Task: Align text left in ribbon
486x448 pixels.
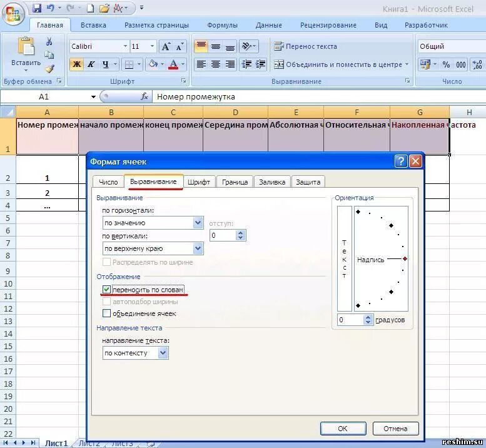Action: tap(201, 64)
